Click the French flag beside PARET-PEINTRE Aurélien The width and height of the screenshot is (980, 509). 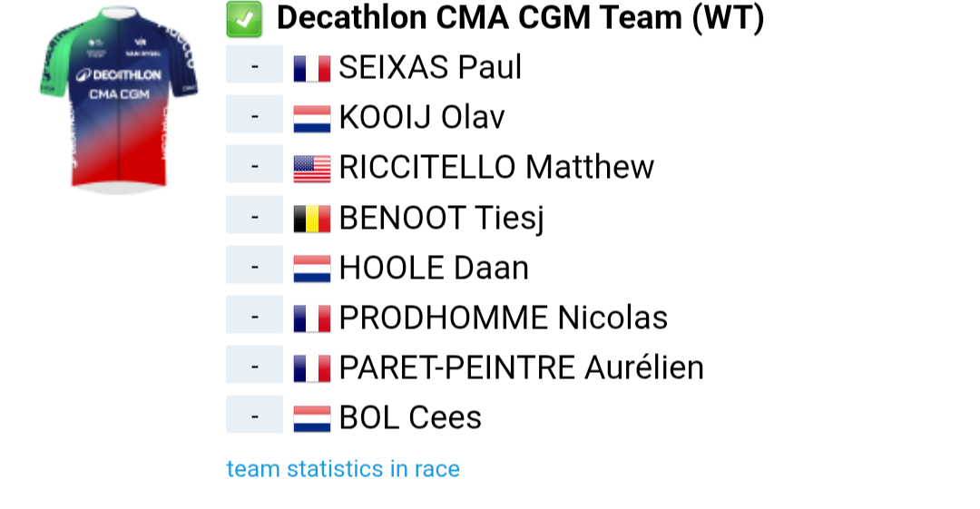pos(312,369)
